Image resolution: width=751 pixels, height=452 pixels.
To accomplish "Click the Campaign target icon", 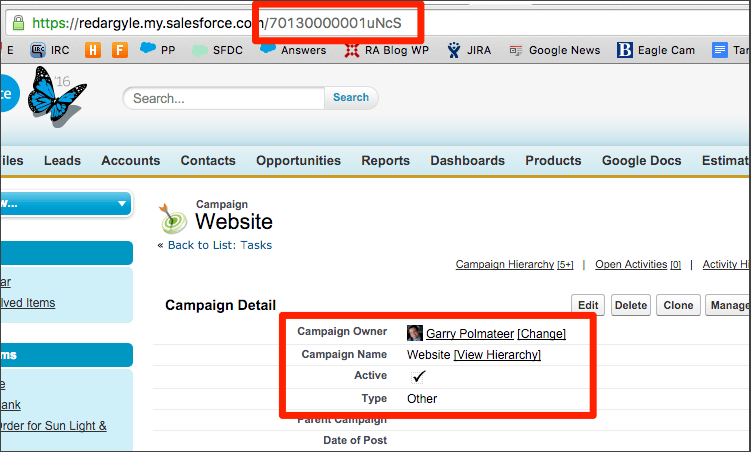I will coord(172,218).
